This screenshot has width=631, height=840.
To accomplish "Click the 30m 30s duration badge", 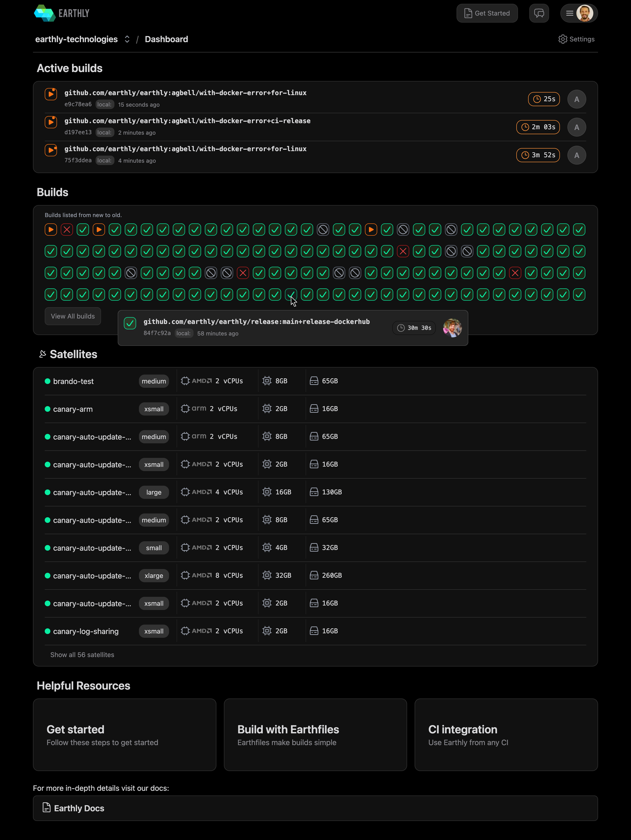I will click(414, 328).
